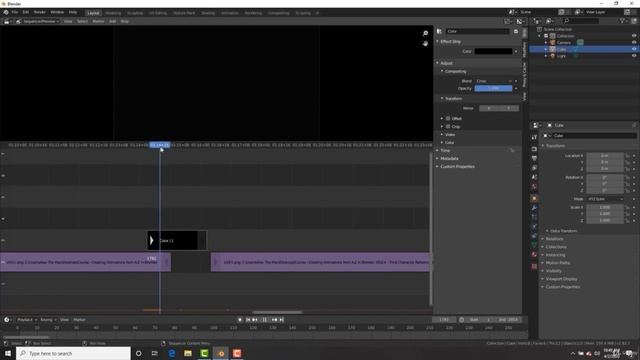Hide the Cube using its eye icon
Viewport: 640px width, 360px height.
[634, 49]
